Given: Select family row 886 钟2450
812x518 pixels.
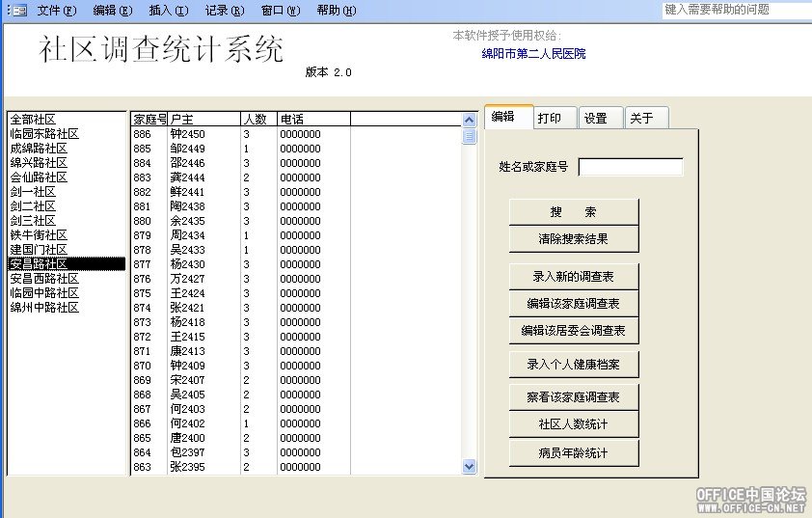Looking at the screenshot, I should tap(296, 134).
